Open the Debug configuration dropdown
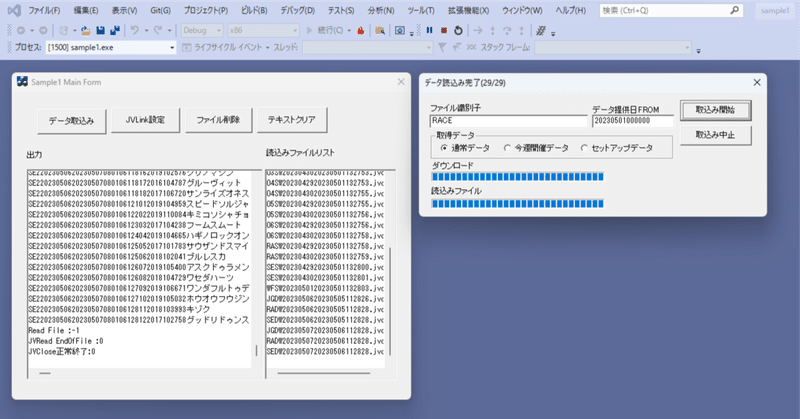 pos(202,31)
